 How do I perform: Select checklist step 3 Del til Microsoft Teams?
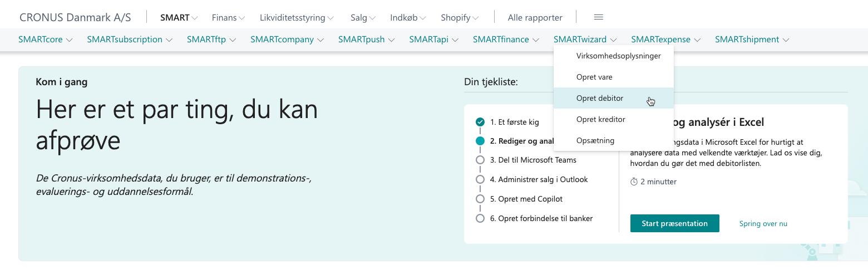(x=532, y=160)
